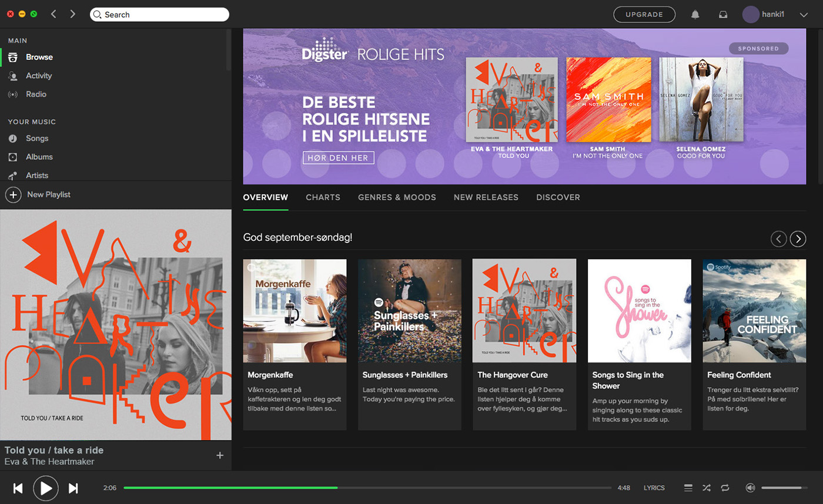Open The Hangover Cure cover

524,311
